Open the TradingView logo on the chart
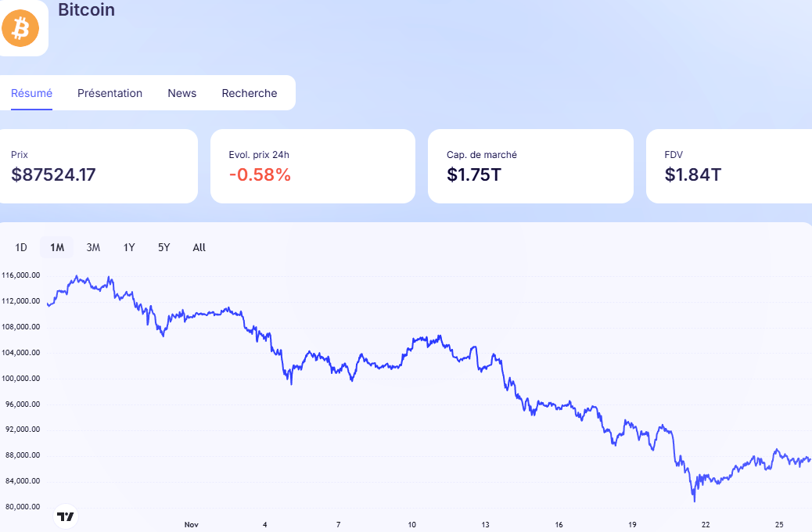Image resolution: width=812 pixels, height=532 pixels. (66, 516)
